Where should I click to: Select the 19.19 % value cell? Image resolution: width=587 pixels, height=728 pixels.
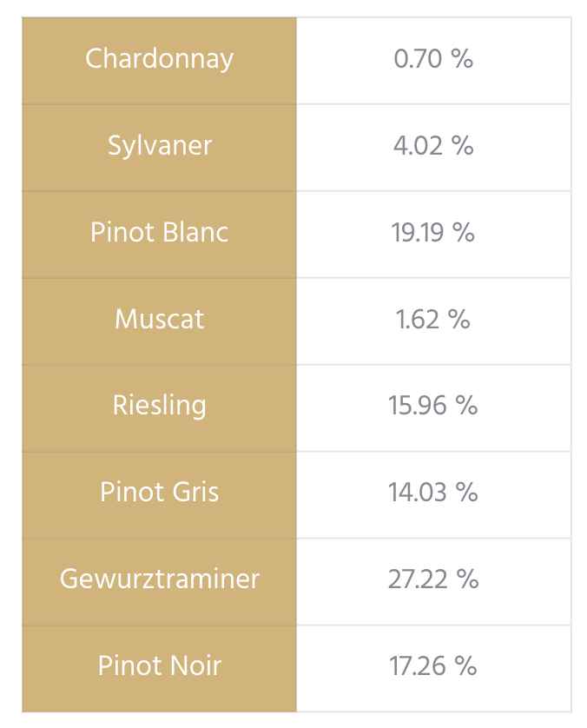tap(433, 233)
